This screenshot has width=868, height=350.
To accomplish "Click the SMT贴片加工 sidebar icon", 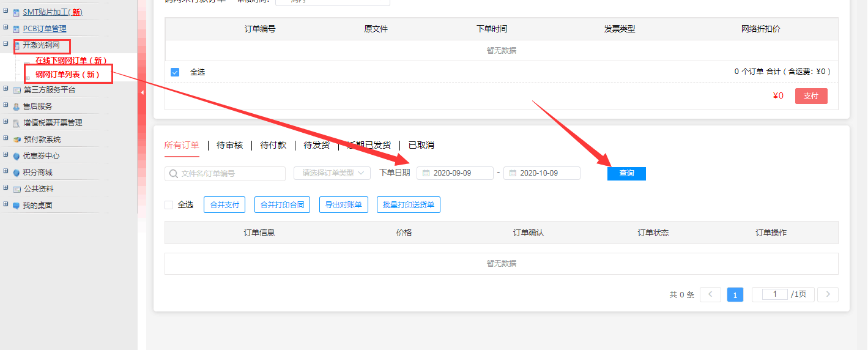I will tap(17, 12).
